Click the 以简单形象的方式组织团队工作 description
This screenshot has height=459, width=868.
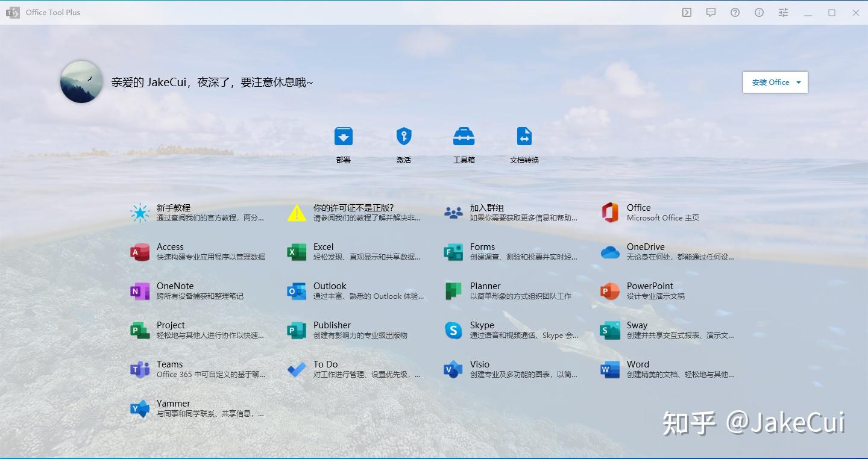tap(521, 296)
